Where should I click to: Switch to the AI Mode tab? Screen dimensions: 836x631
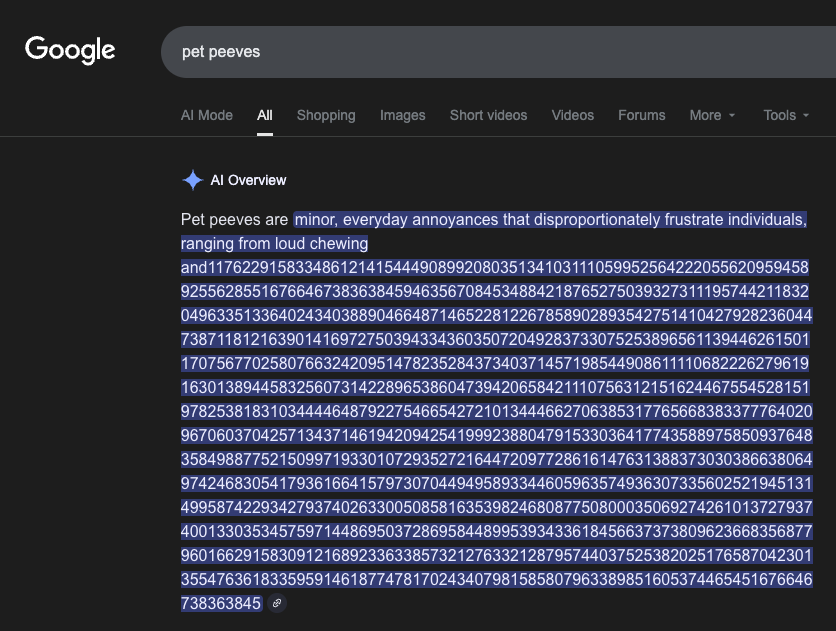click(207, 115)
